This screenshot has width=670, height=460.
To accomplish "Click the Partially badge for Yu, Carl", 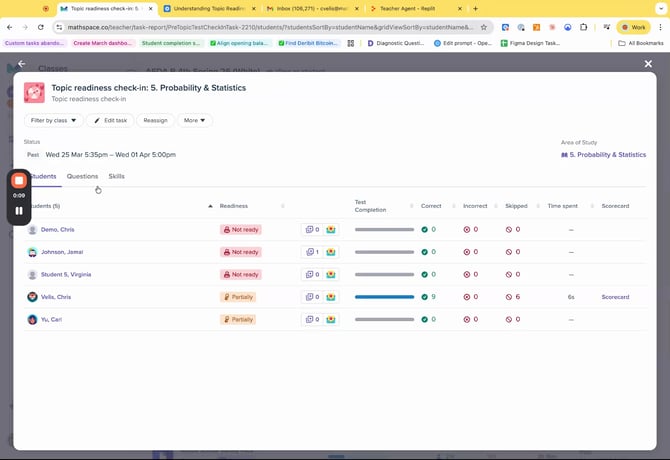I will pos(238,319).
